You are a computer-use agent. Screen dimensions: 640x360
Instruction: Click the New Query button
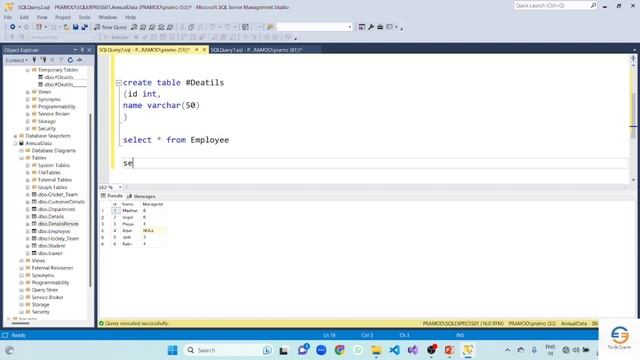tap(111, 27)
